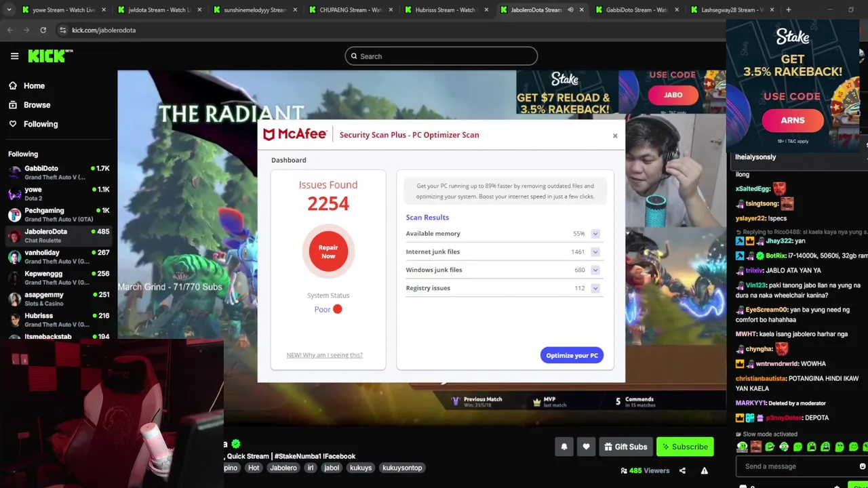Expand Registry issues result

595,288
